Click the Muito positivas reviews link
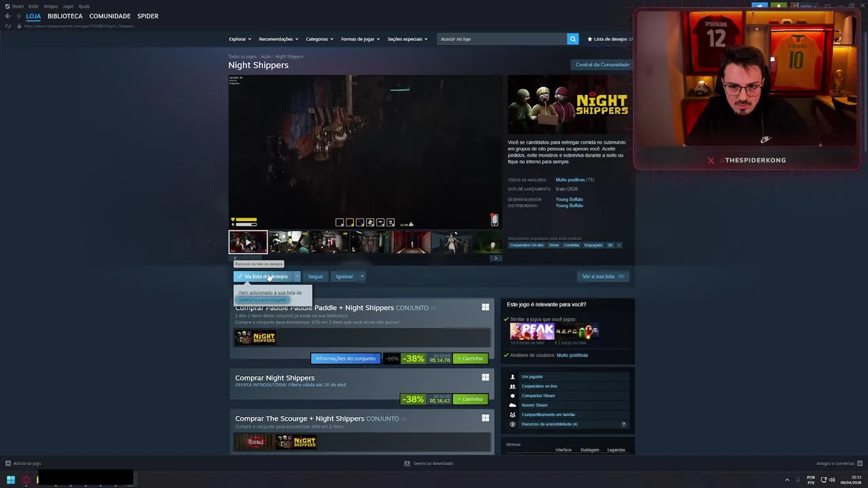 [570, 180]
